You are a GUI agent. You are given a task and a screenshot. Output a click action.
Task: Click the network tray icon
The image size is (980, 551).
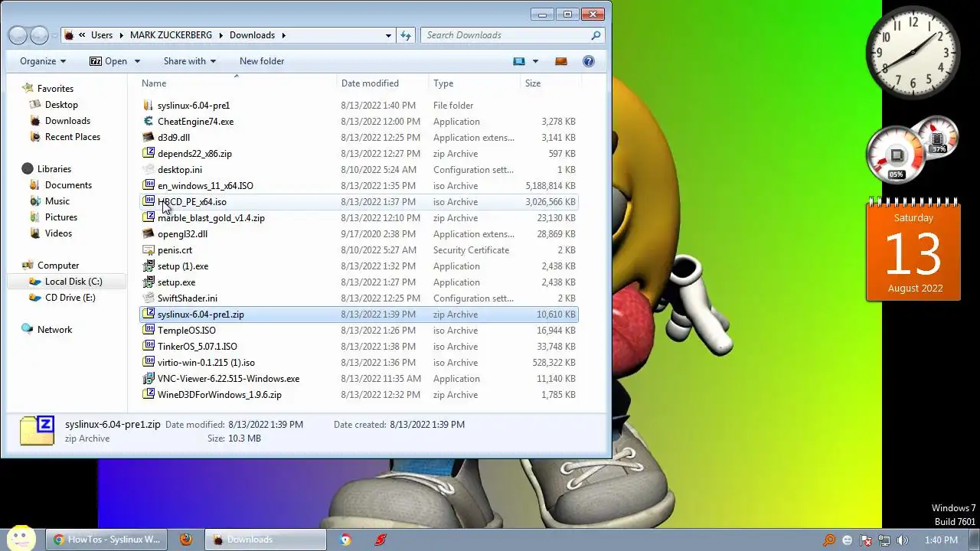[x=884, y=540]
